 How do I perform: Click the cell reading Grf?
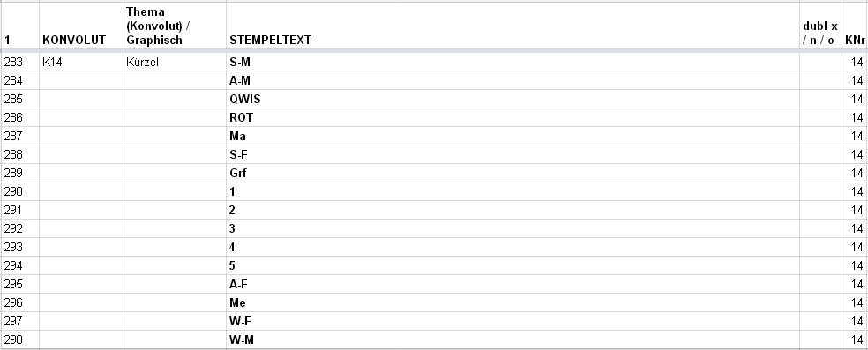[513, 173]
